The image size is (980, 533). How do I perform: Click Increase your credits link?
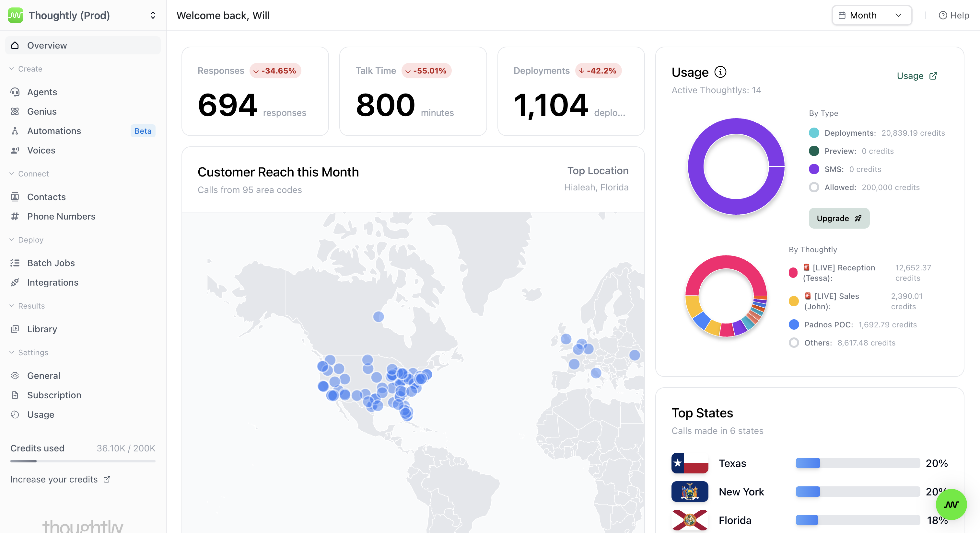click(60, 479)
